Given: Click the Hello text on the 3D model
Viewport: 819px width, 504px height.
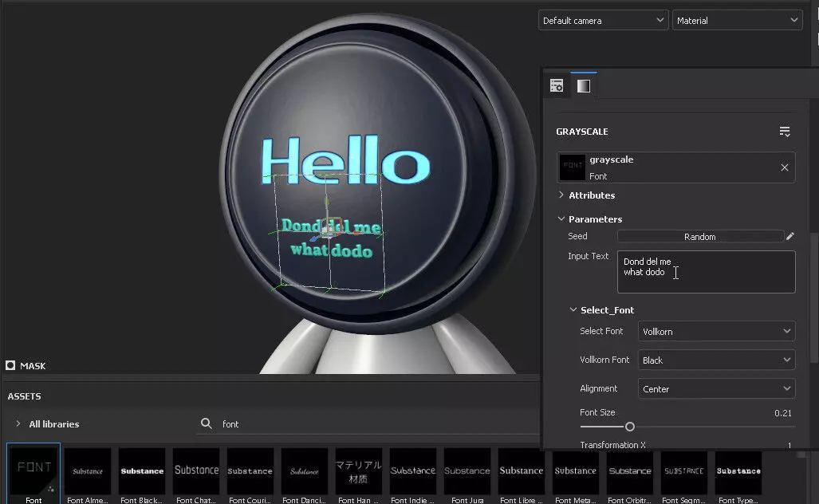Looking at the screenshot, I should tap(345, 159).
